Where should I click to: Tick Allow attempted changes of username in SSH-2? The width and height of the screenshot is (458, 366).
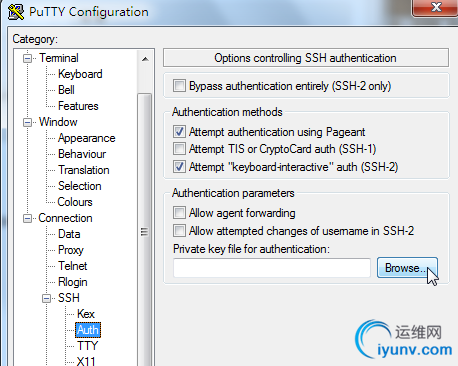click(x=179, y=231)
